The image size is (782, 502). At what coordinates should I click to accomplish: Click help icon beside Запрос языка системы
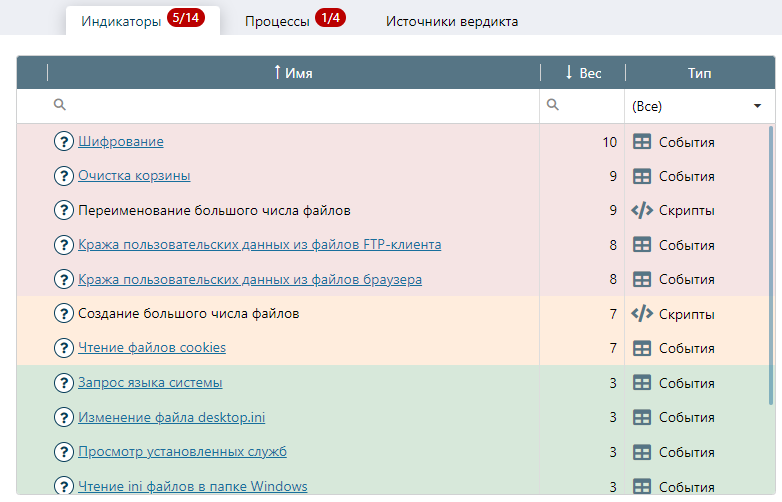pyautogui.click(x=64, y=383)
